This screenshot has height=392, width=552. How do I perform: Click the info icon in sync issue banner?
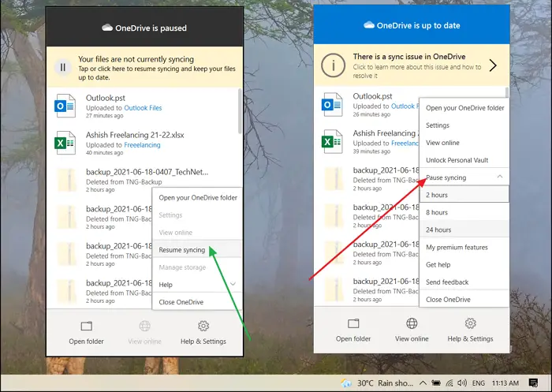(333, 65)
